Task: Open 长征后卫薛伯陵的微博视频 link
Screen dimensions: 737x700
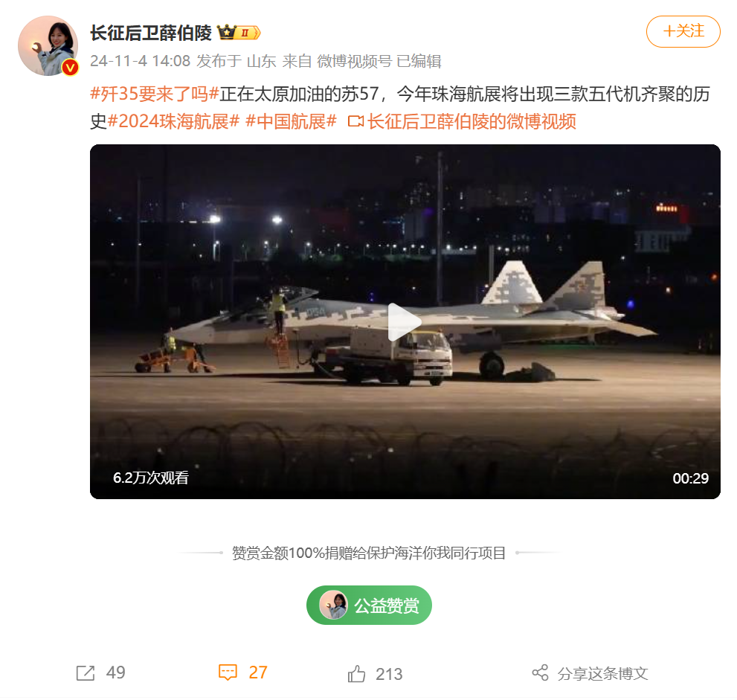Action: coord(472,121)
